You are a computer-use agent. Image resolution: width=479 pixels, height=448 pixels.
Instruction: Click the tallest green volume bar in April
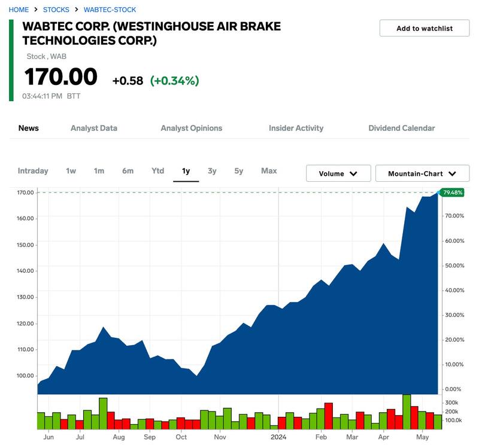pyautogui.click(x=407, y=412)
